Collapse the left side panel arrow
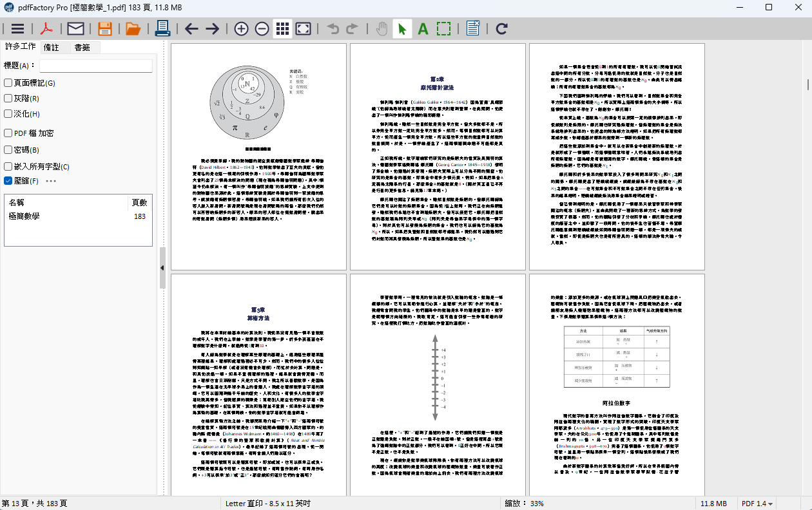The width and height of the screenshot is (812, 510). (162, 267)
